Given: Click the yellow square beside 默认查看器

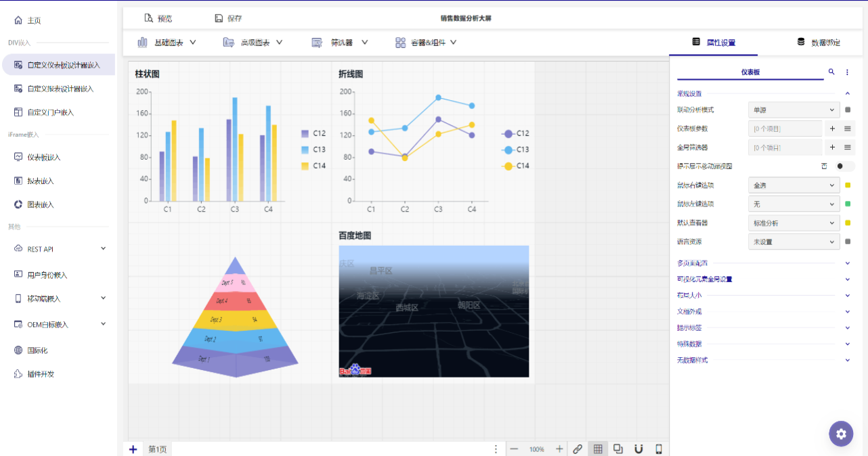Looking at the screenshot, I should [x=848, y=223].
